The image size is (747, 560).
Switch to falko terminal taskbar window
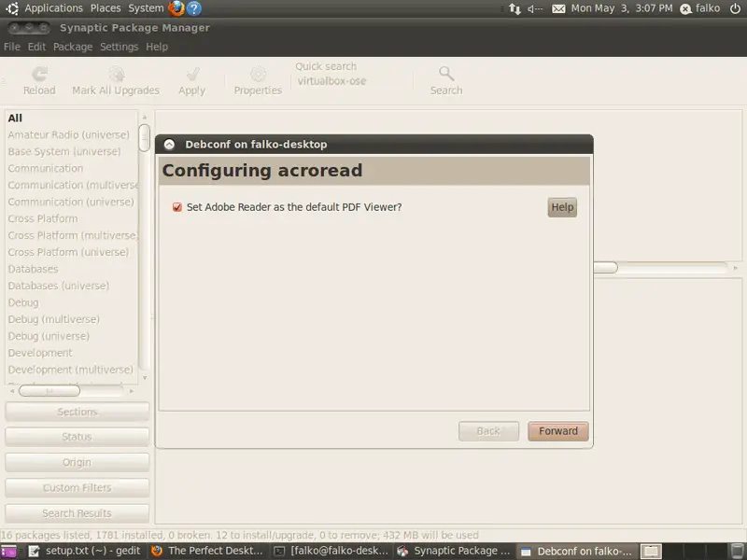pyautogui.click(x=331, y=552)
